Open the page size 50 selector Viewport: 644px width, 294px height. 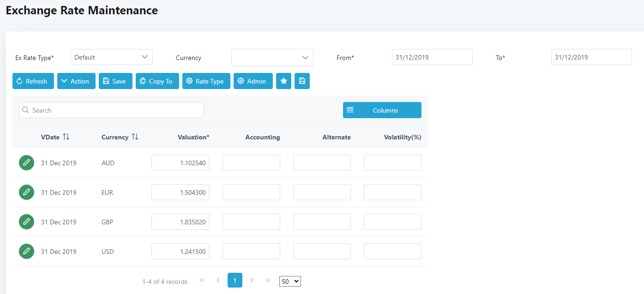tap(290, 281)
